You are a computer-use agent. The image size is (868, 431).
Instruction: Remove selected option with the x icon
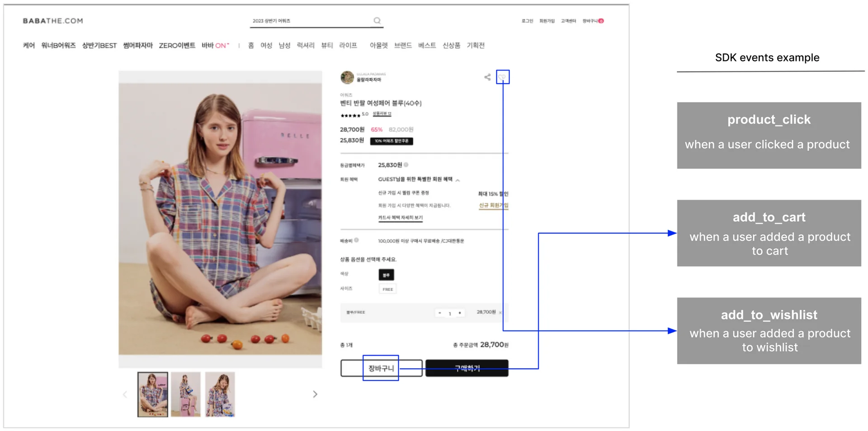pyautogui.click(x=500, y=313)
